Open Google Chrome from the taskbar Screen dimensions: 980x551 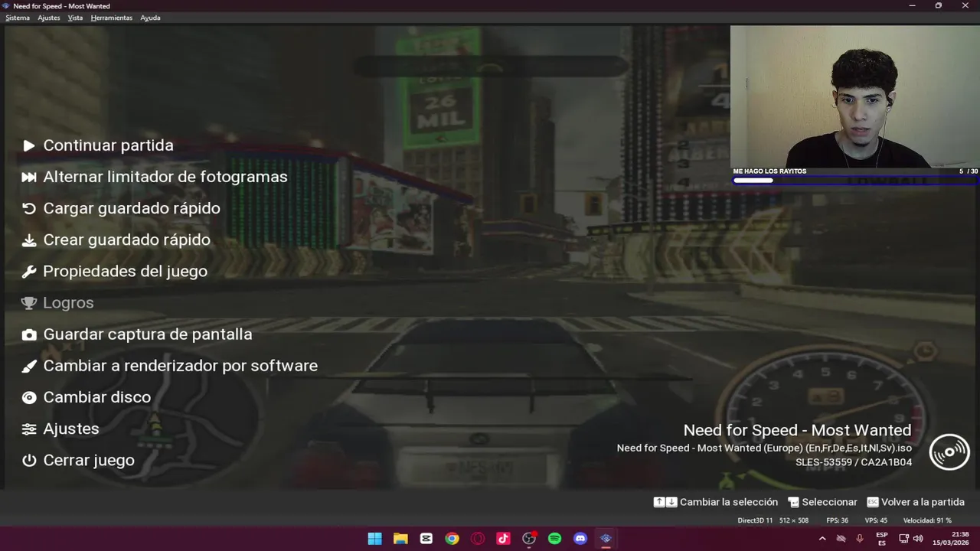point(452,539)
